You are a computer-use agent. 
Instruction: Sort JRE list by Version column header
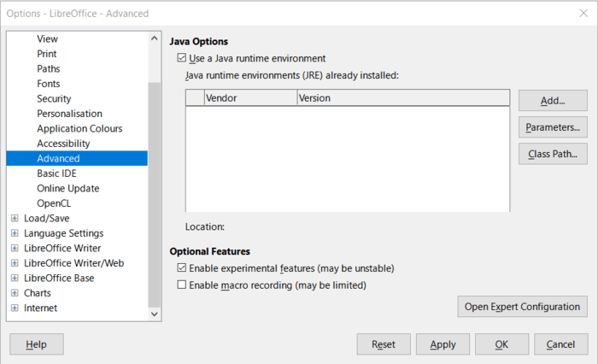coord(403,98)
